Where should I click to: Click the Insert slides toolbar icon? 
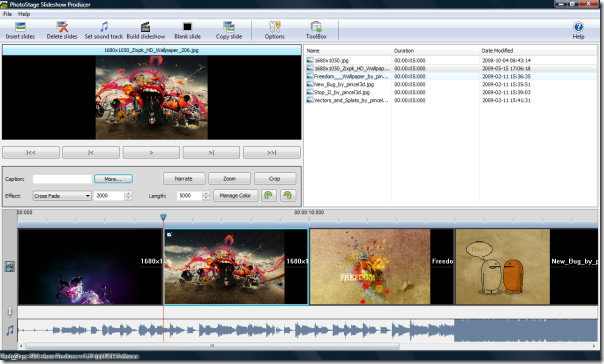[20, 27]
